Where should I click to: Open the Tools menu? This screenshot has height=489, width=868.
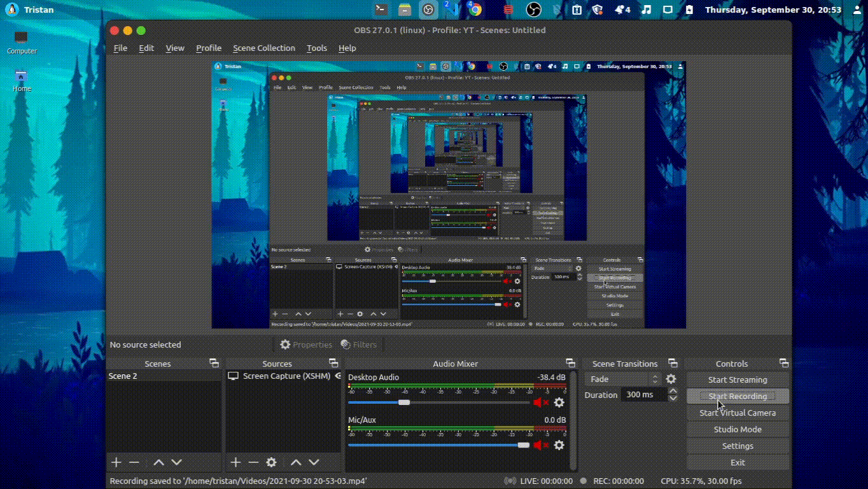coord(317,48)
